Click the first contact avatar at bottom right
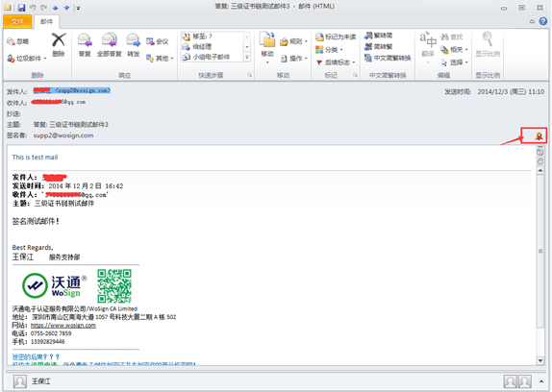This screenshot has height=392, width=552. tap(510, 381)
